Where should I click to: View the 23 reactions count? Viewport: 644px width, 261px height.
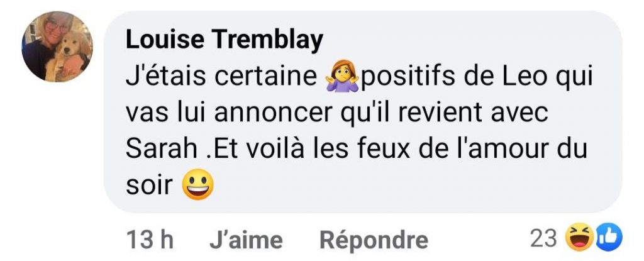[x=543, y=238]
